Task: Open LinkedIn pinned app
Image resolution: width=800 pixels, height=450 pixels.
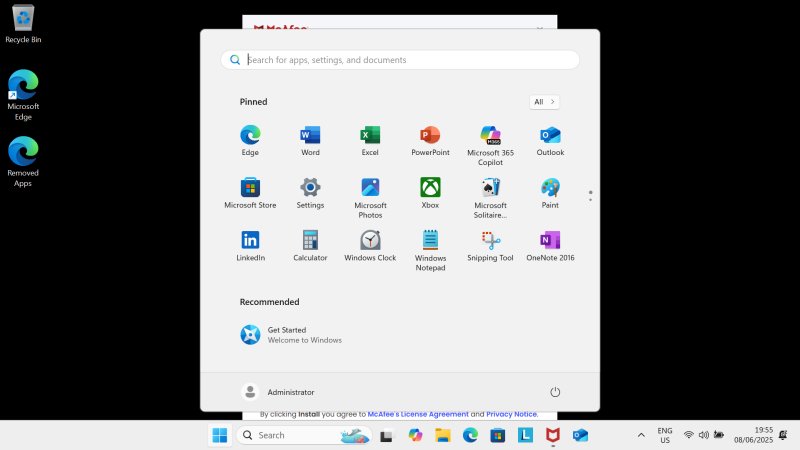Action: click(x=250, y=246)
